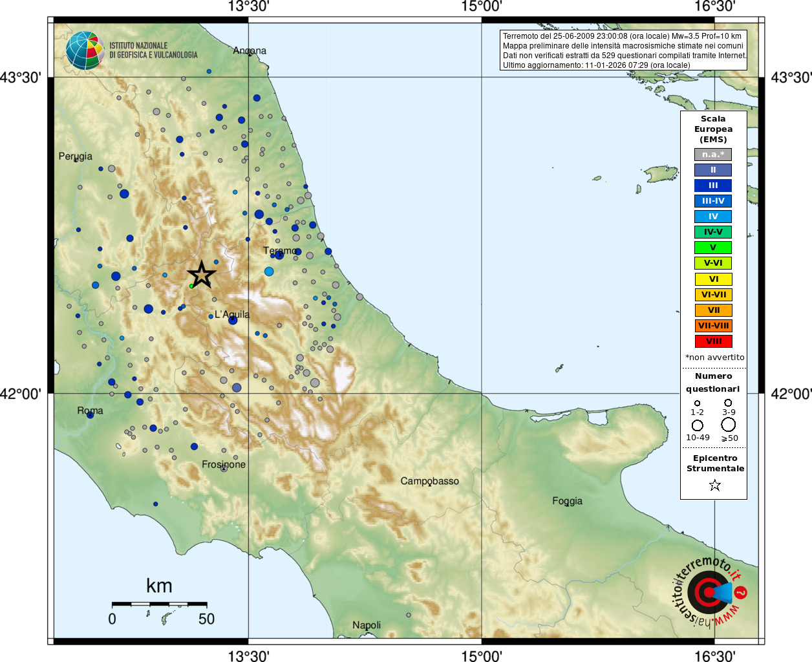This screenshot has width=812, height=662.
Task: Click the top 16°30' longitude label
Action: (x=714, y=6)
